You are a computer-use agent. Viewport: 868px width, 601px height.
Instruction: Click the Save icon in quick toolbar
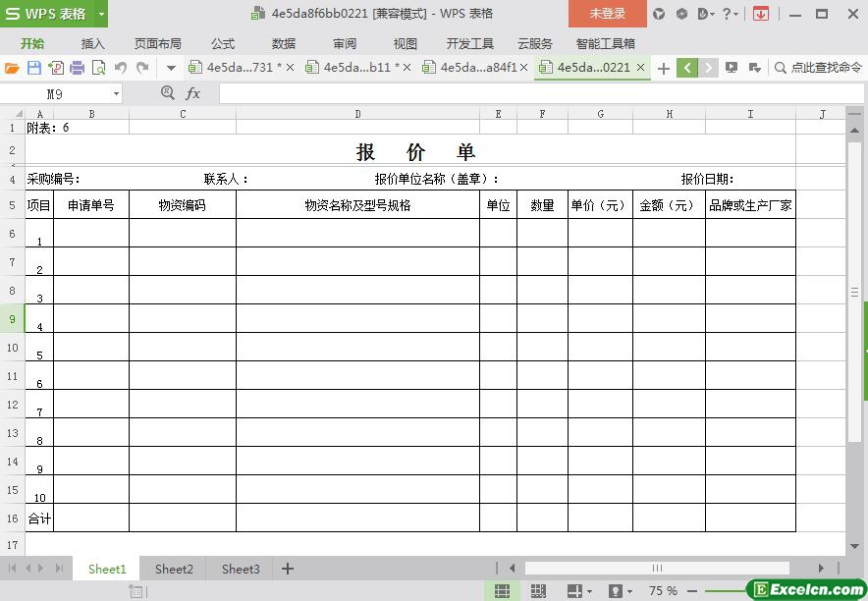pyautogui.click(x=33, y=68)
